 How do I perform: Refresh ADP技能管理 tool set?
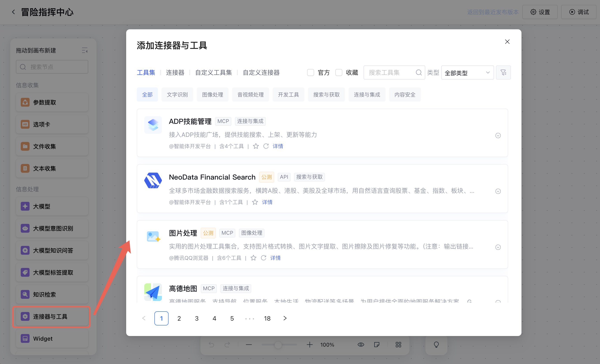pos(266,146)
